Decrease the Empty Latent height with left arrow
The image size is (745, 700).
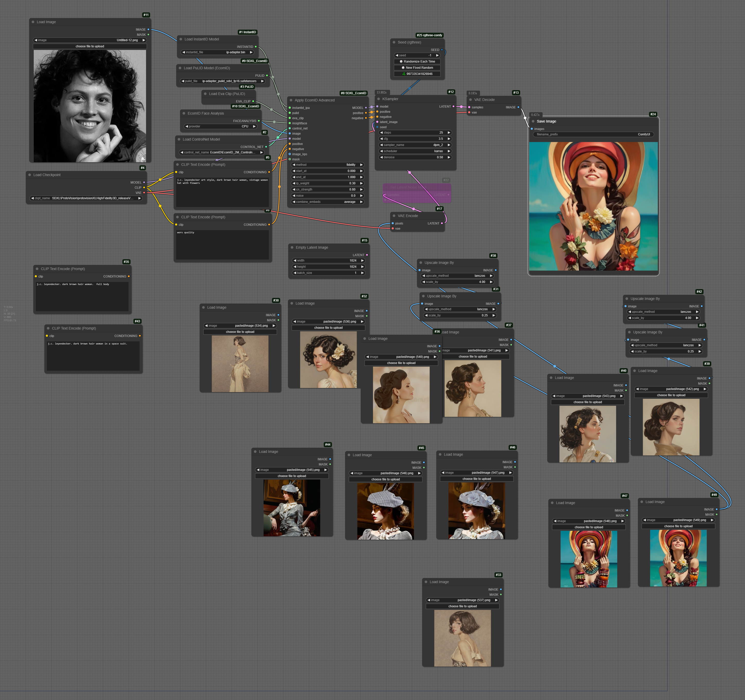(x=295, y=267)
